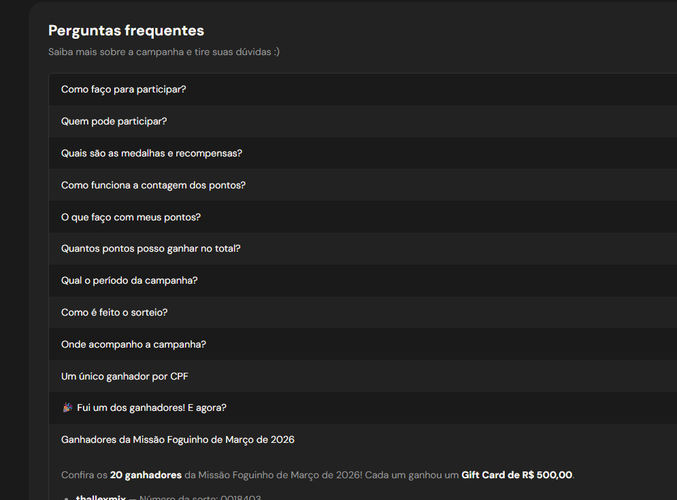
Task: Click the bold '20 ganhadores' text
Action: (x=146, y=475)
